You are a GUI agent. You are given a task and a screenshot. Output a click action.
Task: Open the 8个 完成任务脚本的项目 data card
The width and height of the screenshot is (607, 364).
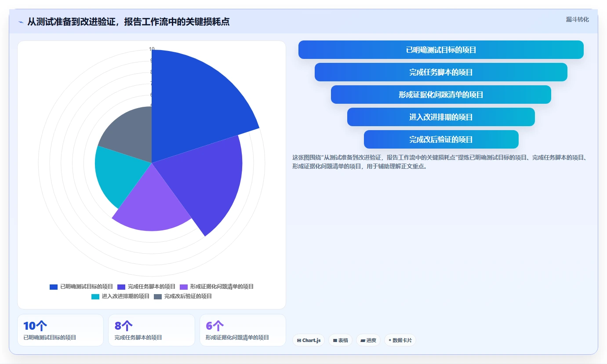[x=152, y=330]
